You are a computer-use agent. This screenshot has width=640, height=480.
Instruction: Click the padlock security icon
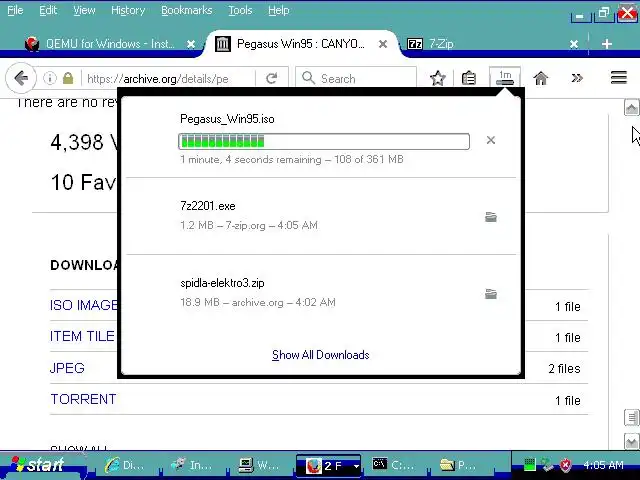[x=68, y=78]
